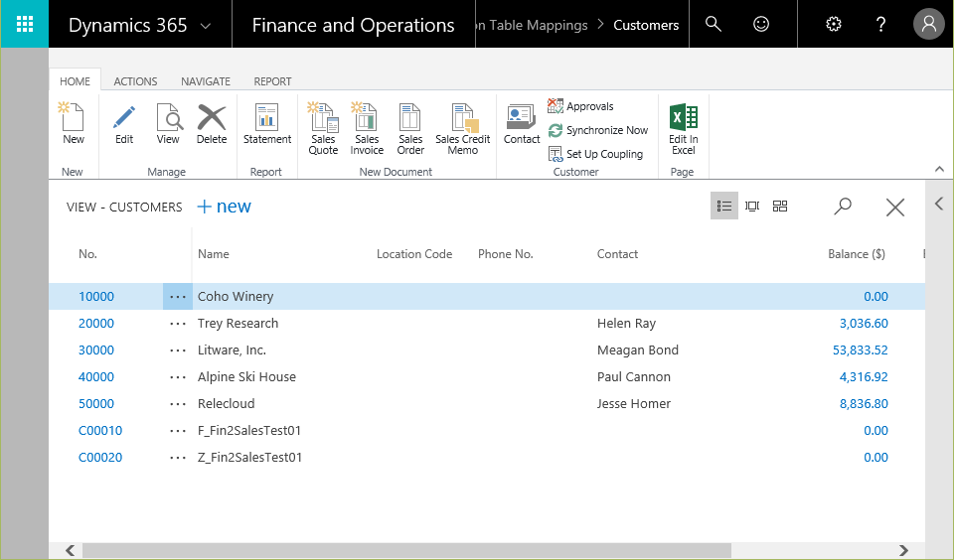The image size is (954, 560).
Task: Open the ellipsis menu for Trey Research
Action: [178, 324]
